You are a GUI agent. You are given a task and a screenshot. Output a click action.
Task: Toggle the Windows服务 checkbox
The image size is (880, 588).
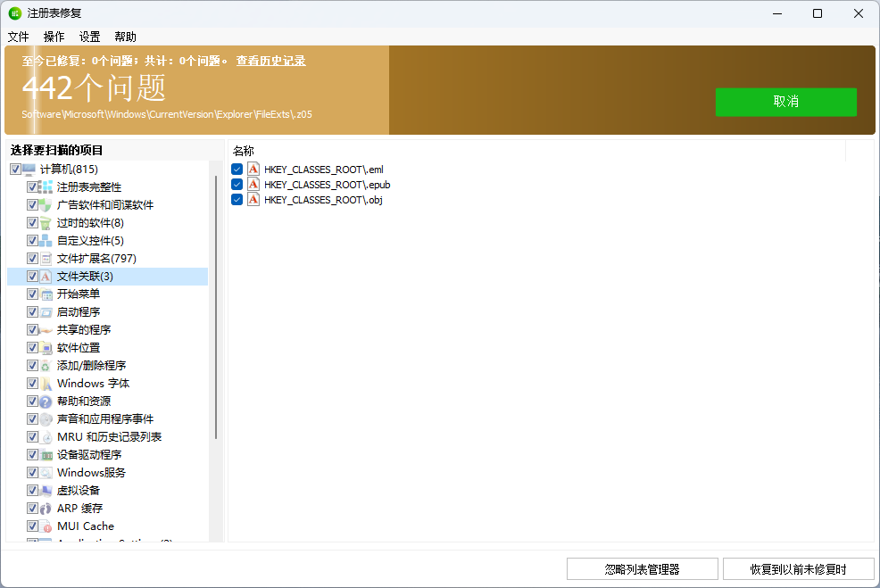coord(32,472)
